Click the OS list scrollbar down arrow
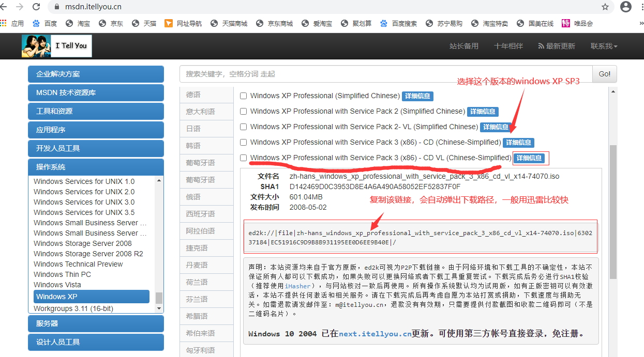 click(x=159, y=308)
